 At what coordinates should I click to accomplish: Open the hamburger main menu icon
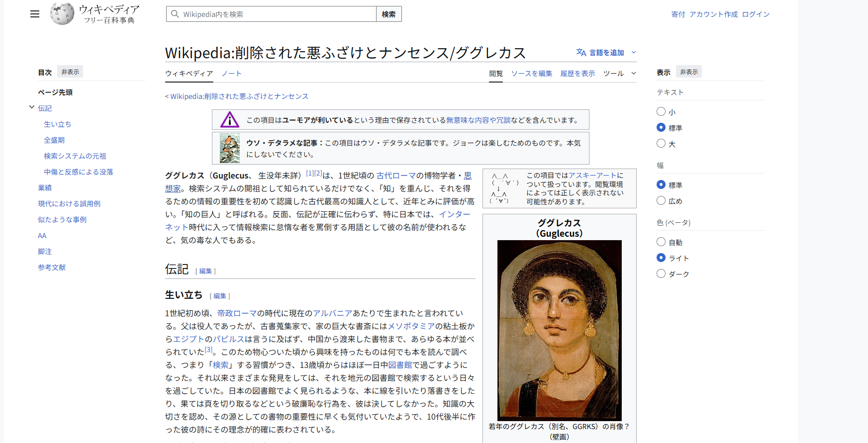(x=35, y=14)
